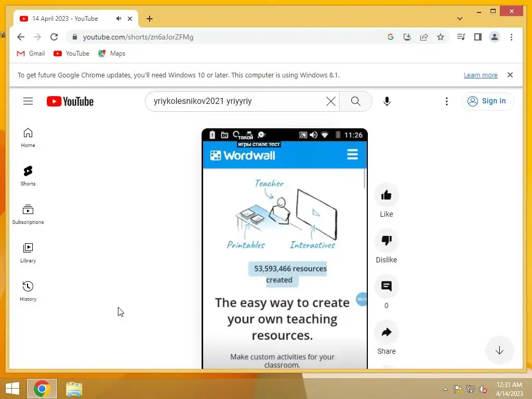Click the YouTube logo
This screenshot has height=399, width=532.
70,101
